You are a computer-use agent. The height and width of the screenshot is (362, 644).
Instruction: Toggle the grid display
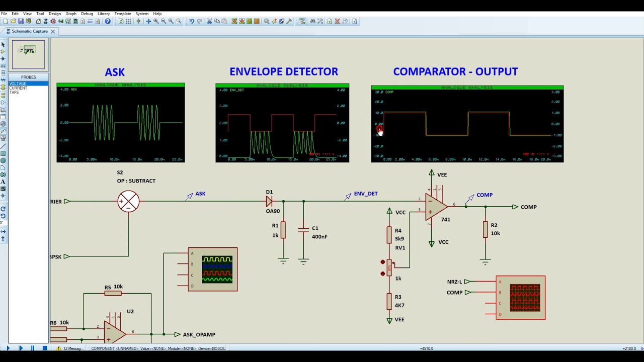tap(128, 21)
